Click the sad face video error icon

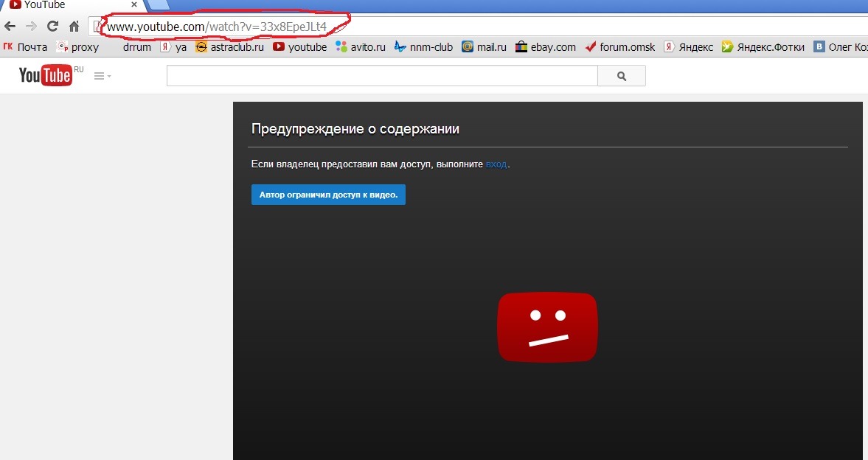pos(547,327)
